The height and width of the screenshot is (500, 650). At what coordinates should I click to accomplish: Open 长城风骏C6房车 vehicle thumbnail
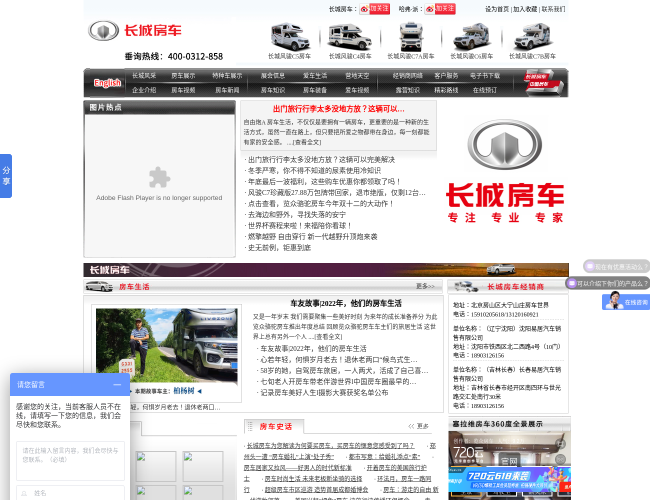coord(471,36)
